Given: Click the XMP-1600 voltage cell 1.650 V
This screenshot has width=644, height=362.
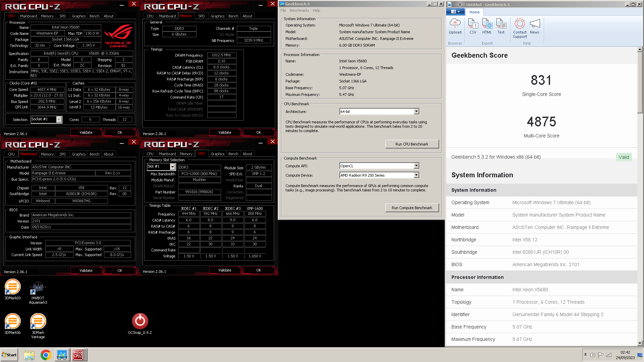Looking at the screenshot, I should tap(255, 256).
